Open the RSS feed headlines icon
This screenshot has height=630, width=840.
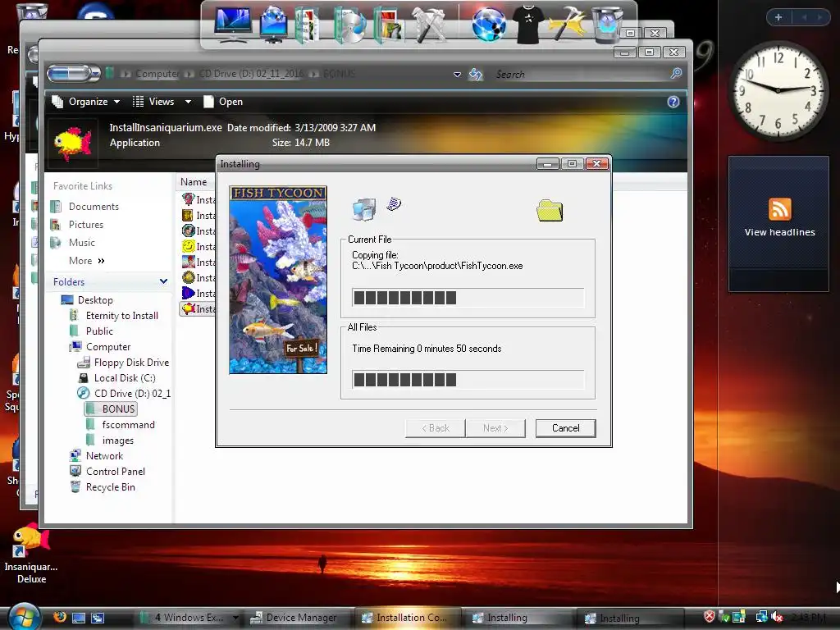pos(780,209)
